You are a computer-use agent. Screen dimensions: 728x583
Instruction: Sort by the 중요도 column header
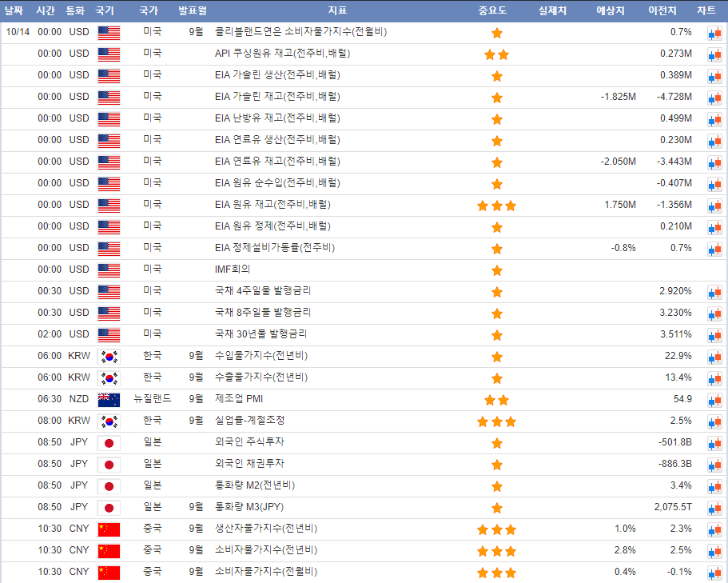click(492, 10)
